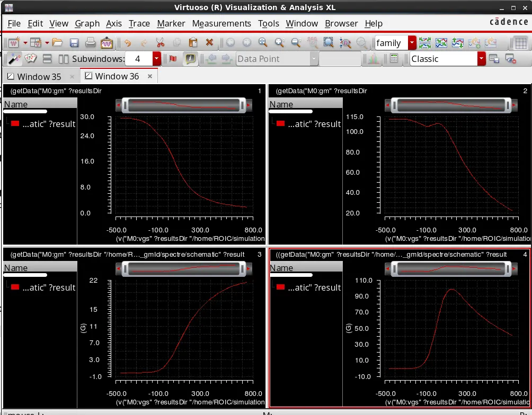This screenshot has height=415, width=532.
Task: Select trace legend entry in subwindow 1
Action: pos(49,124)
